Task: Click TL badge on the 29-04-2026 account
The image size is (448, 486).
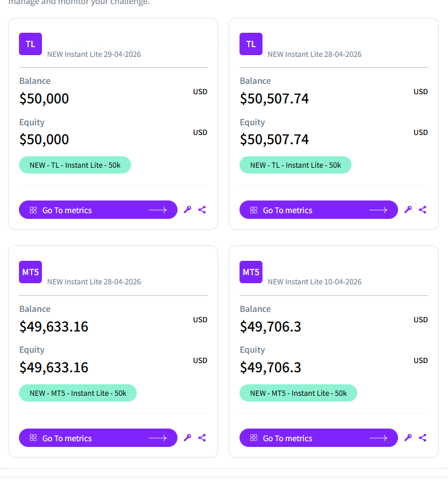Action: tap(30, 44)
